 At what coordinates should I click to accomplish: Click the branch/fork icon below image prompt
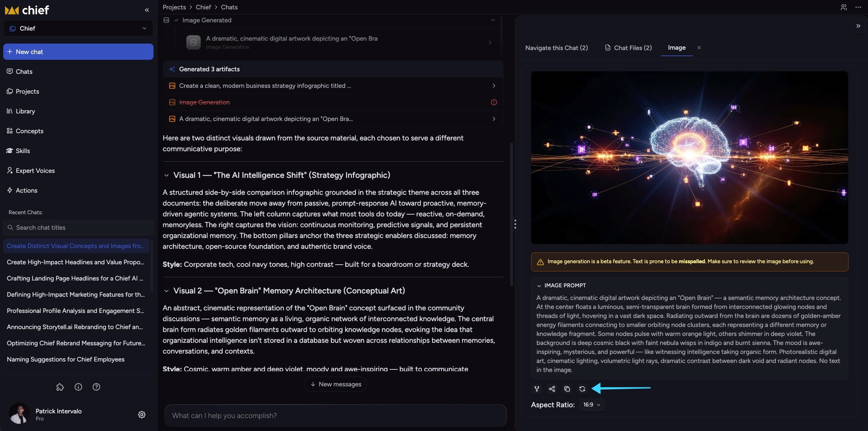[537, 389]
